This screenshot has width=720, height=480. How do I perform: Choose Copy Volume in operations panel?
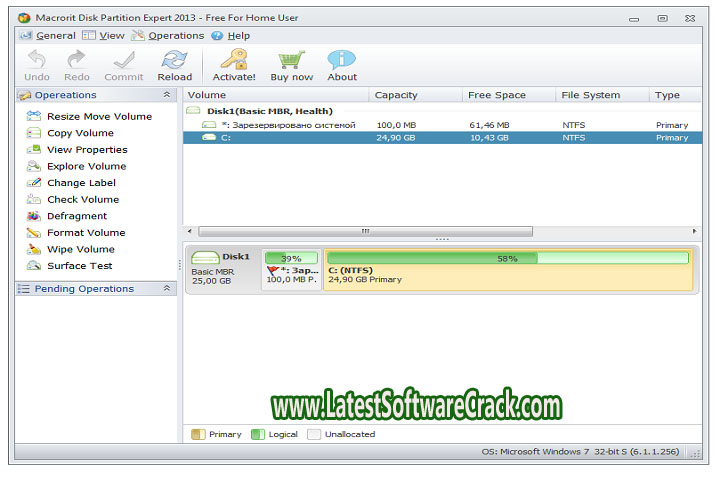pyautogui.click(x=70, y=133)
